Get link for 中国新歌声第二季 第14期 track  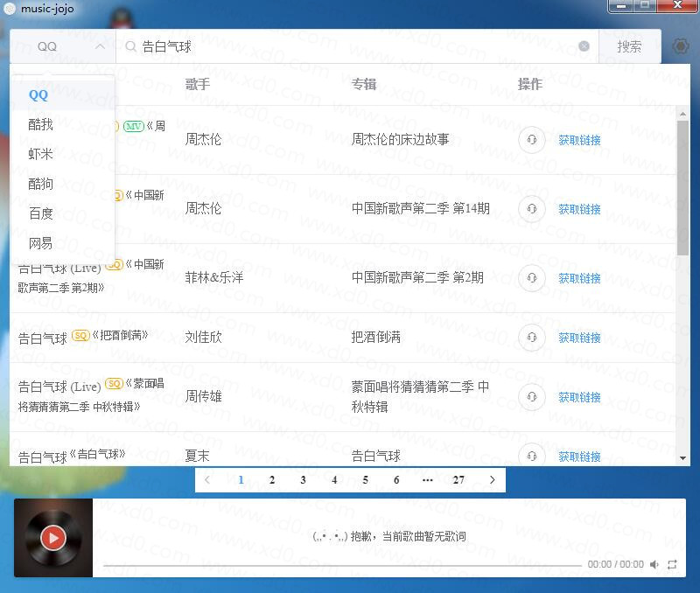579,209
